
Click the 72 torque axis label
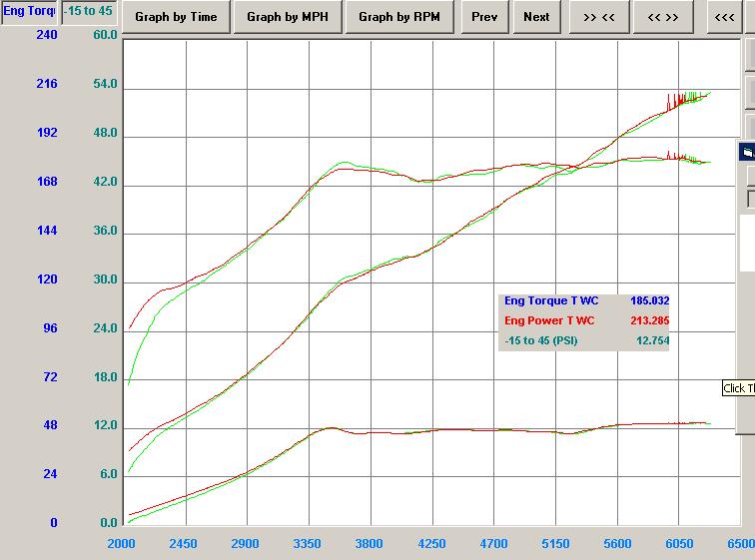(x=50, y=377)
